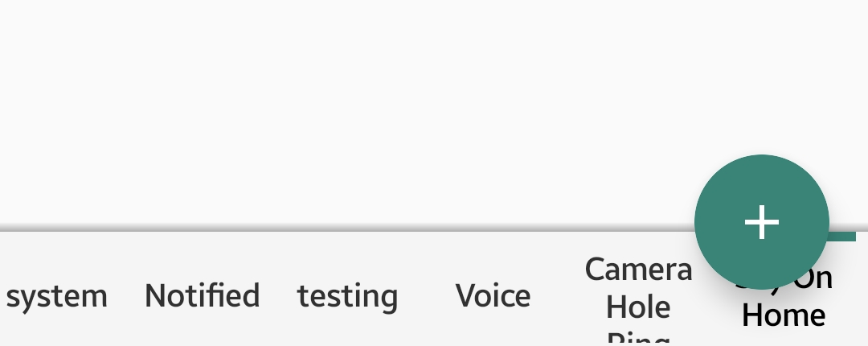
Task: Click the "Home" text at bottom right
Action: click(x=784, y=315)
